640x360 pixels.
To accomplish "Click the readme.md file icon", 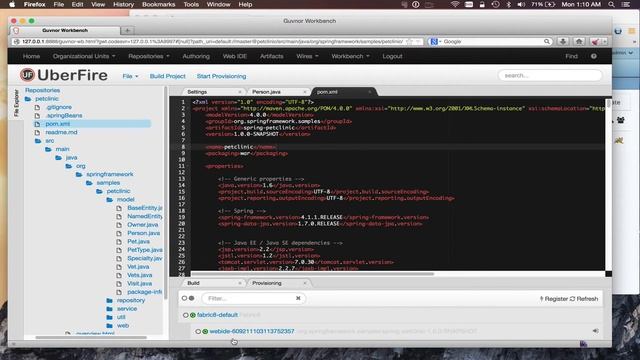I will (x=38, y=132).
